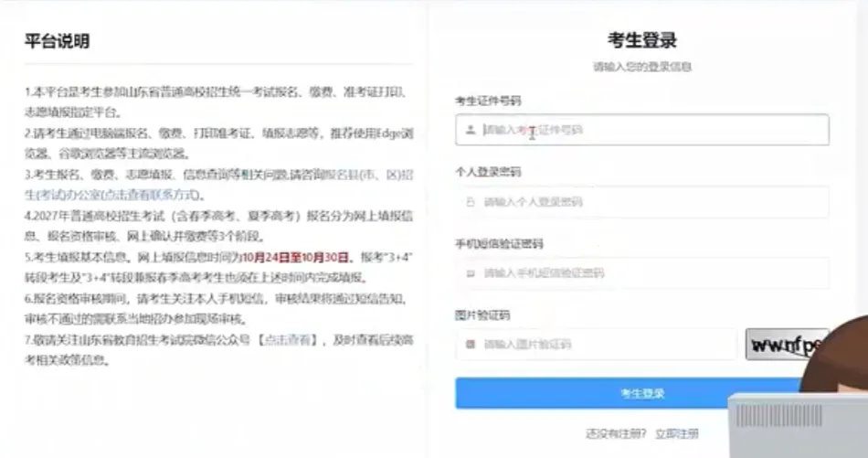The height and width of the screenshot is (458, 868).
Task: Click the 考生证件号码 label
Action: coord(488,101)
